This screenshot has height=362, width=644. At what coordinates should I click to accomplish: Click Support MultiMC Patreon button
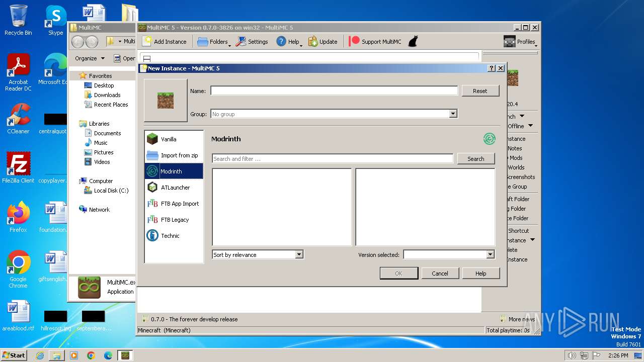pyautogui.click(x=375, y=42)
